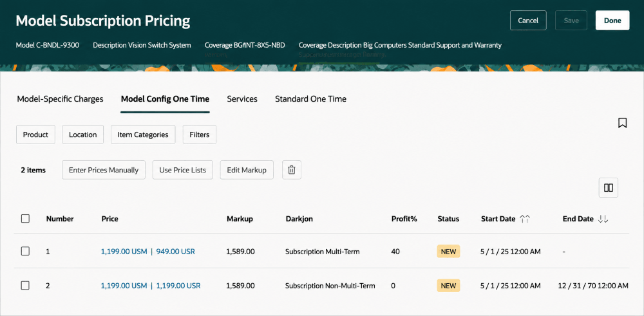This screenshot has width=644, height=316.
Task: Click the Model Subscription Pricing title
Action: 102,21
